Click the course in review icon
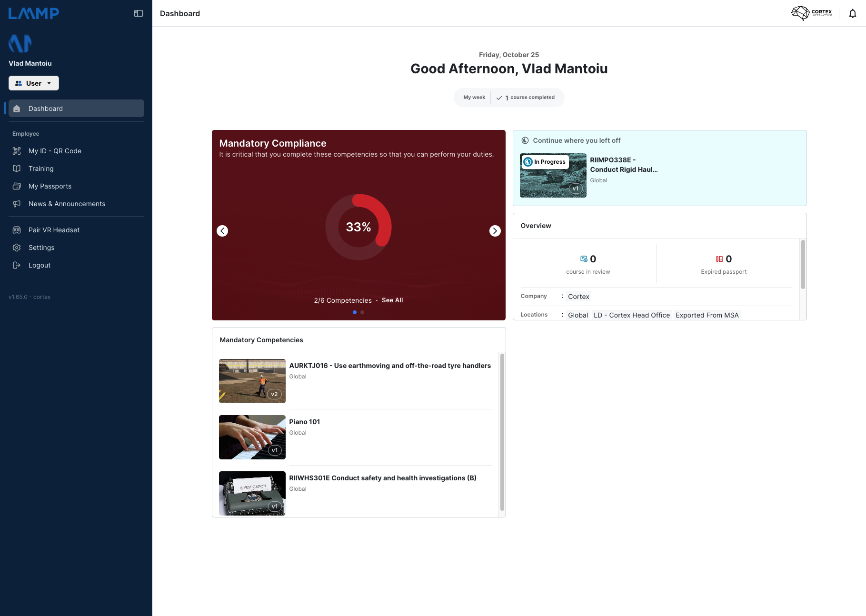Screen dimensions: 866x616 tap(584, 259)
